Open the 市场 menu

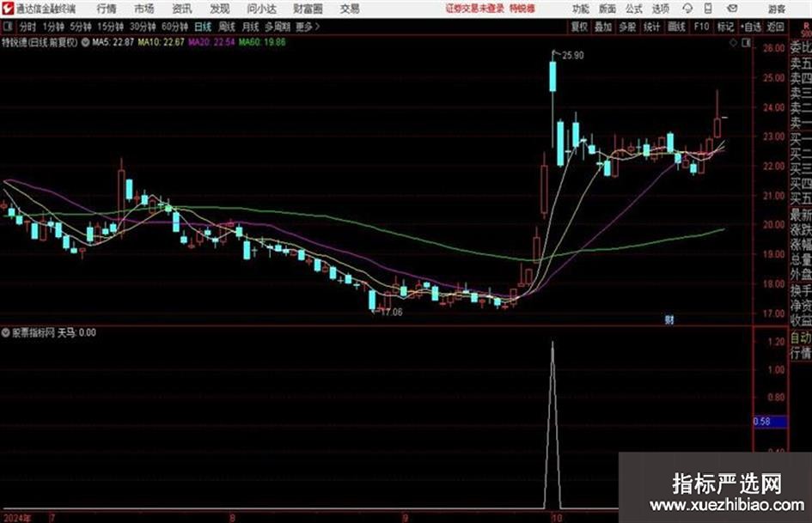click(144, 9)
